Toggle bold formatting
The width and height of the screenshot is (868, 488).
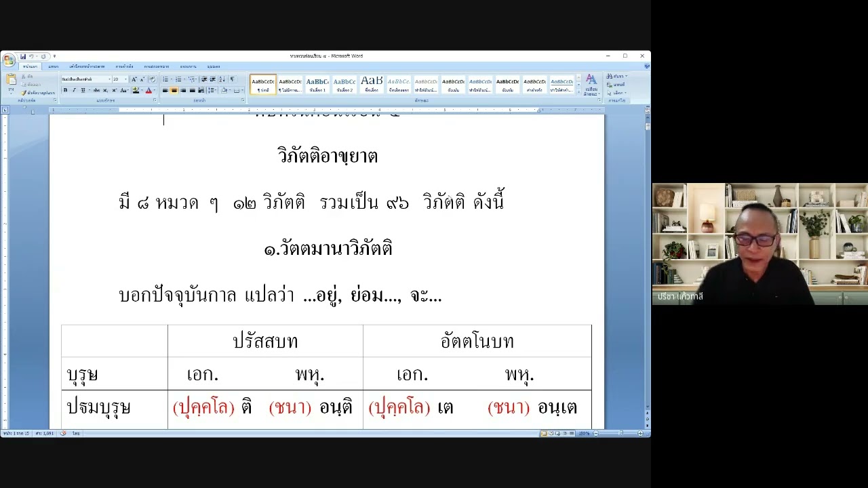click(65, 90)
